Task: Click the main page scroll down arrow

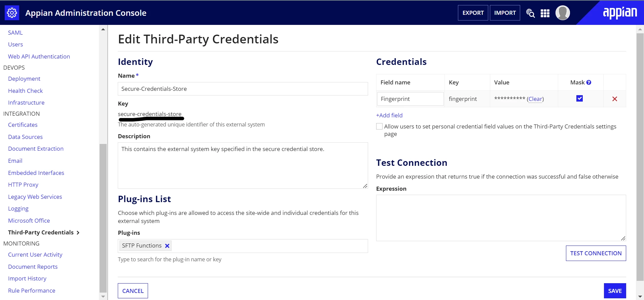Action: click(640, 297)
